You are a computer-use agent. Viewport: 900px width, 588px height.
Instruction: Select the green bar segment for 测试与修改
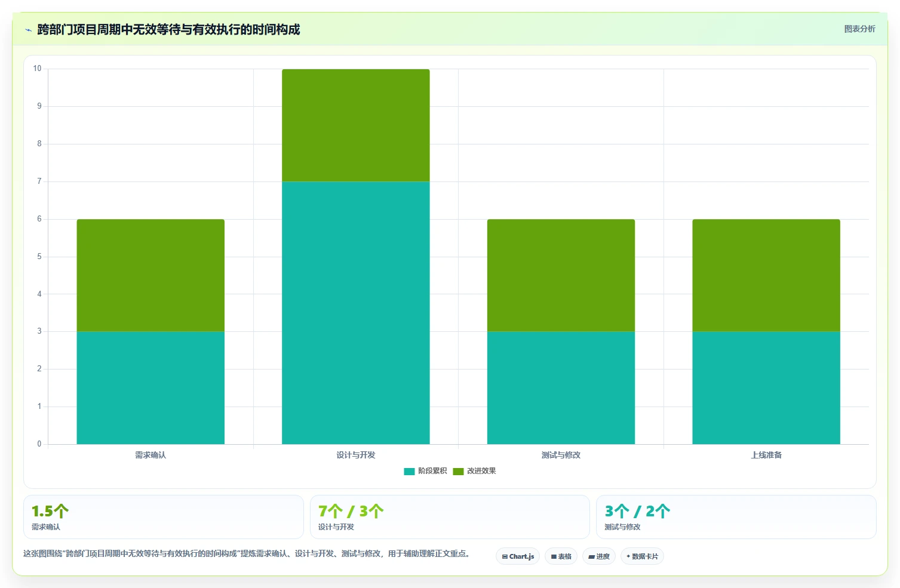(561, 275)
